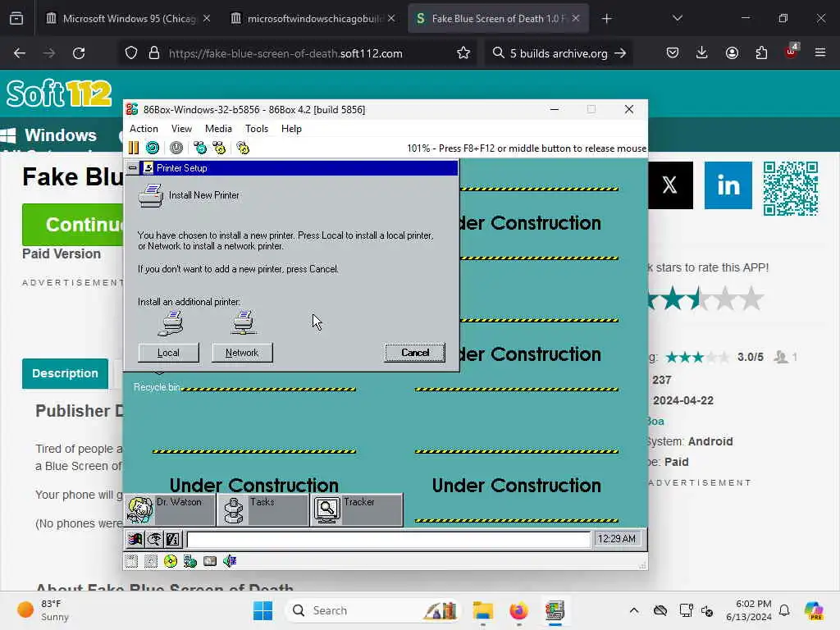
Task: Click the eye Find icon in Chicago taskbar
Action: tap(153, 539)
